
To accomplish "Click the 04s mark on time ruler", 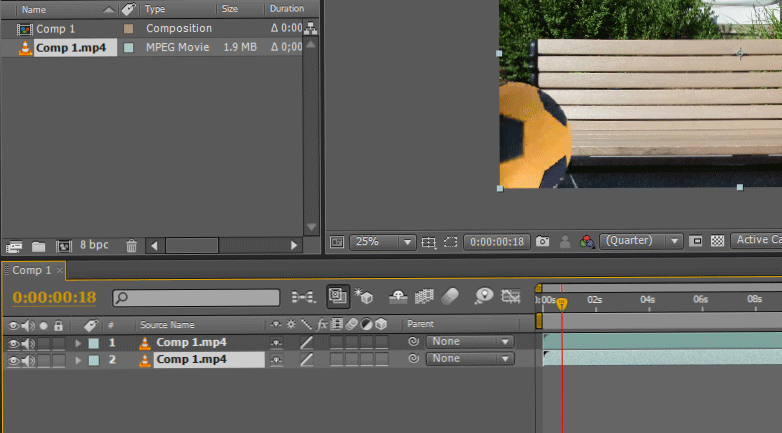I will tap(647, 300).
